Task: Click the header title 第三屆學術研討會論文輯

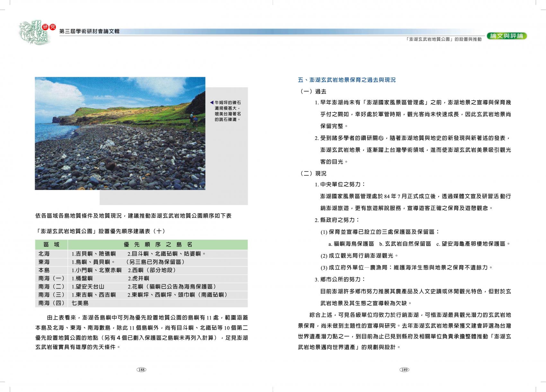Action: click(x=90, y=31)
